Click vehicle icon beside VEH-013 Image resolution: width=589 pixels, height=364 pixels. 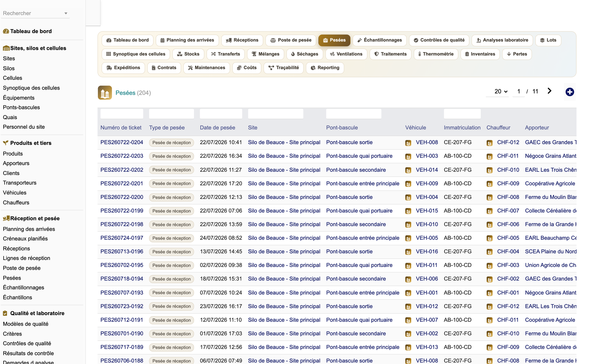[x=408, y=347]
